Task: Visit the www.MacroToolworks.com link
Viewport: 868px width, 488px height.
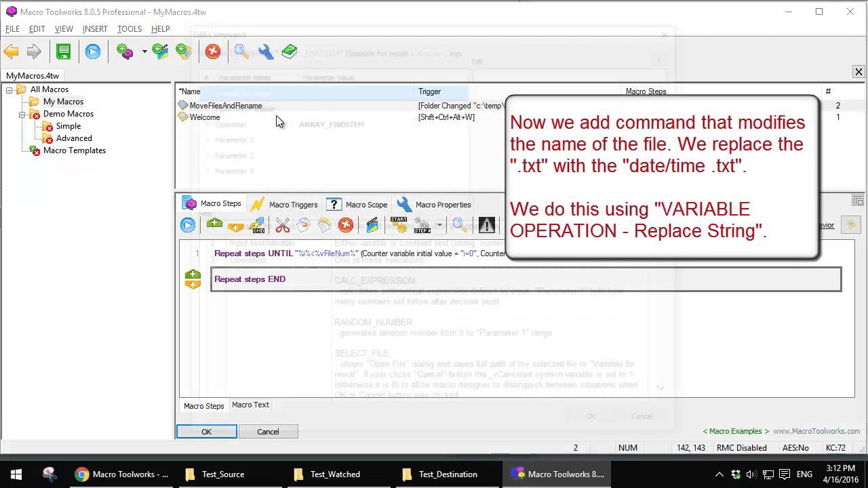Action: click(816, 431)
